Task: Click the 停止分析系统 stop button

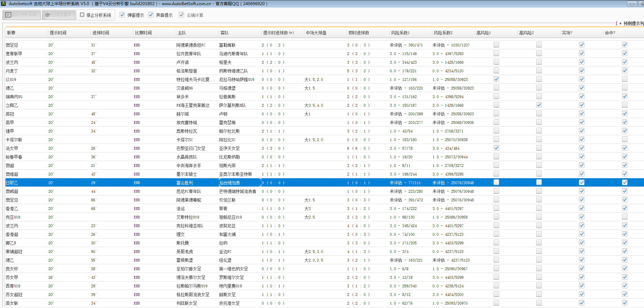Action: pyautogui.click(x=96, y=15)
